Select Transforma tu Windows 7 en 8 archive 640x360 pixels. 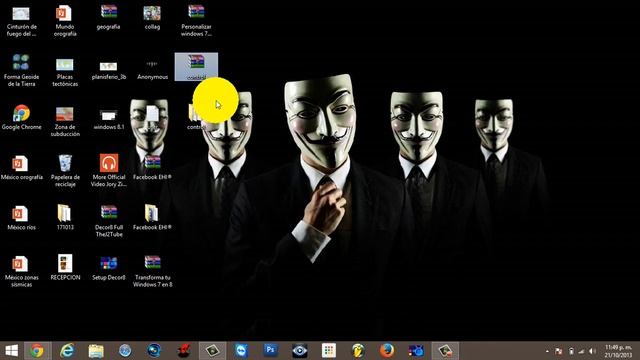click(152, 271)
